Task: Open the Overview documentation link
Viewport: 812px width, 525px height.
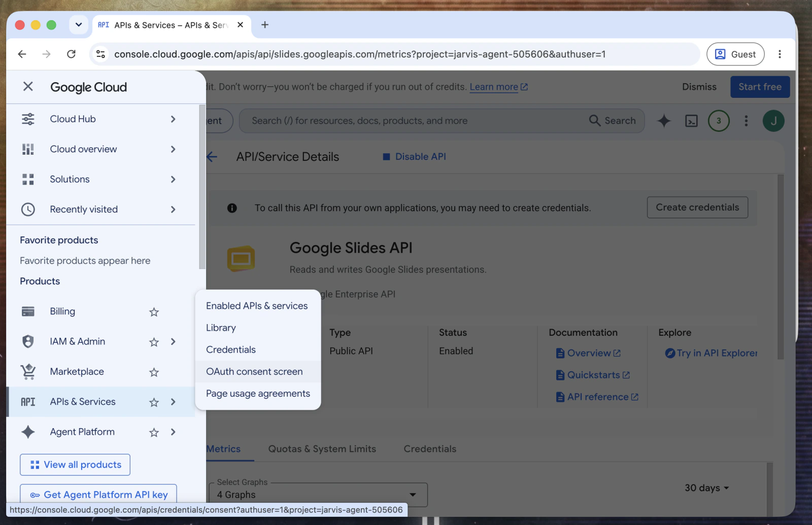Action: tap(589, 353)
